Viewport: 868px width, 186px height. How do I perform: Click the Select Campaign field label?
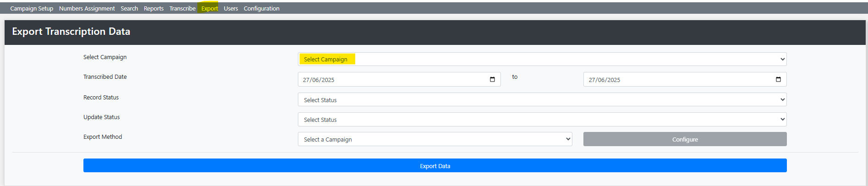pos(105,57)
